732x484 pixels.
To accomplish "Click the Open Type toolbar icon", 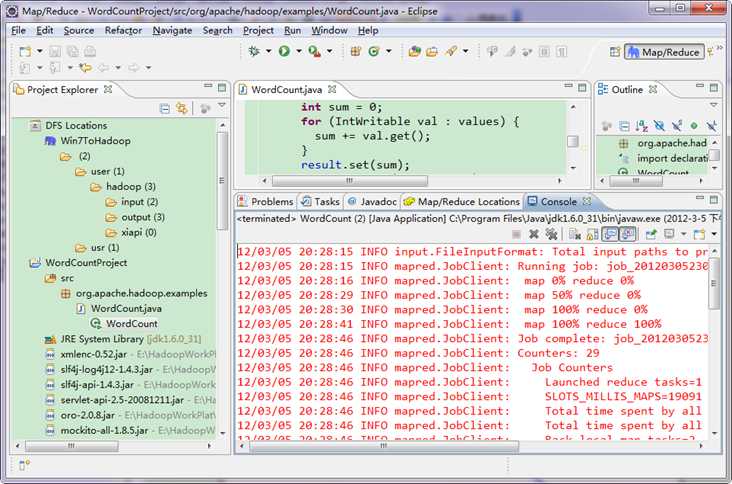I will click(x=414, y=51).
